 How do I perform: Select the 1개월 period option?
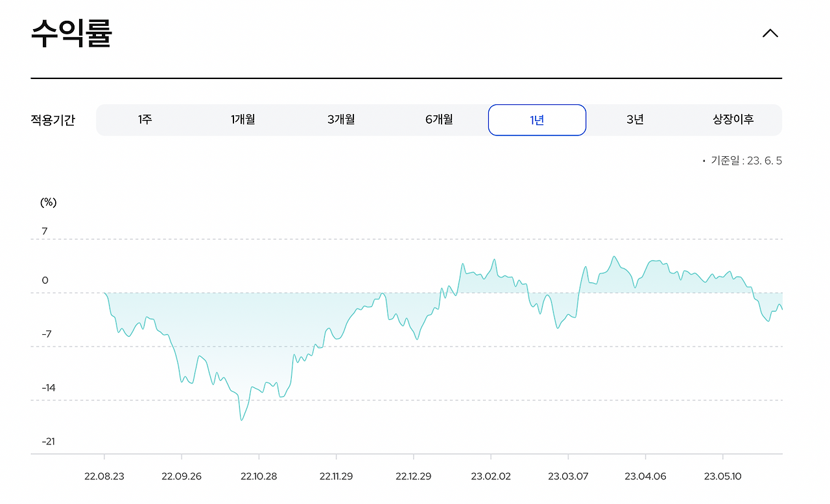point(242,119)
